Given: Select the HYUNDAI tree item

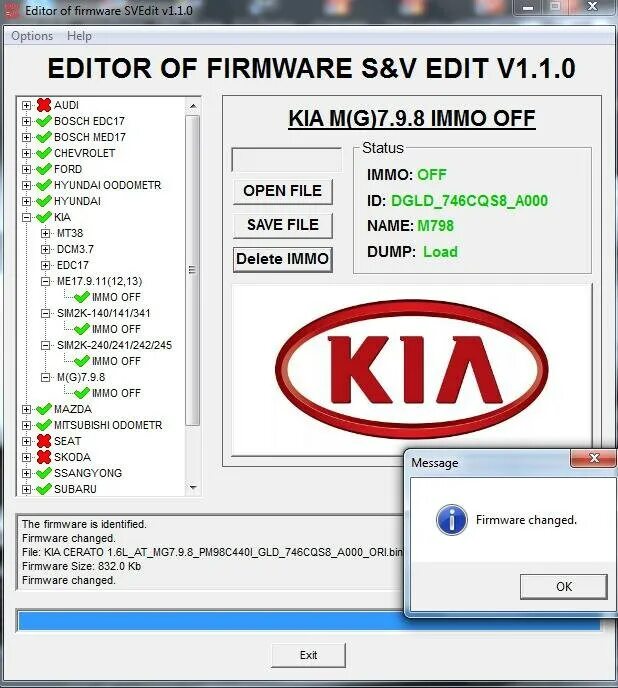Looking at the screenshot, I should 77,201.
